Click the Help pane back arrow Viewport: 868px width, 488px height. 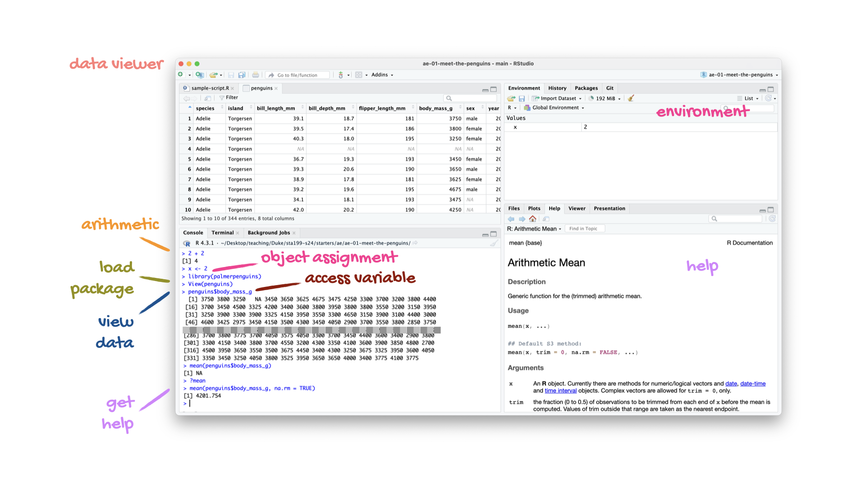[511, 219]
